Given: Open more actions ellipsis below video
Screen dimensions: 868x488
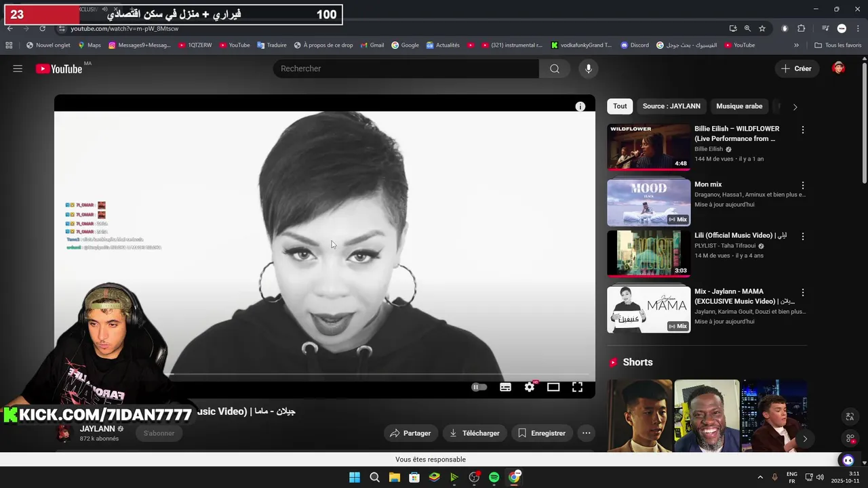Looking at the screenshot, I should (x=587, y=433).
